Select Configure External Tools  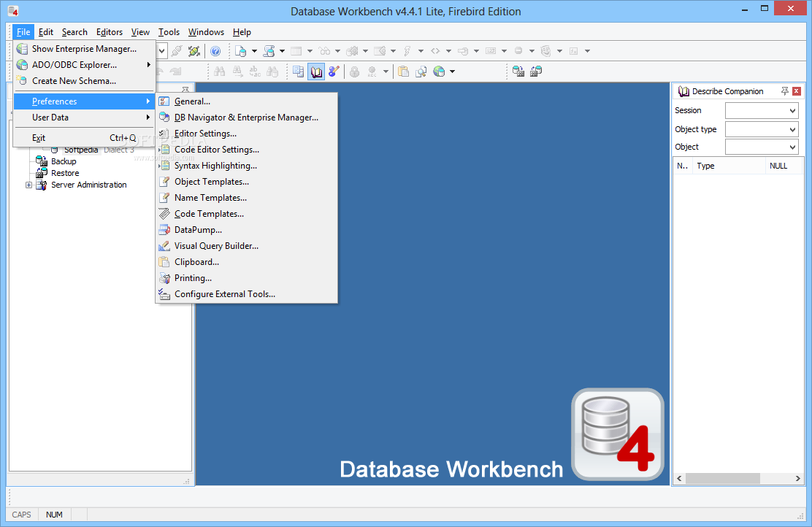[x=247, y=294]
